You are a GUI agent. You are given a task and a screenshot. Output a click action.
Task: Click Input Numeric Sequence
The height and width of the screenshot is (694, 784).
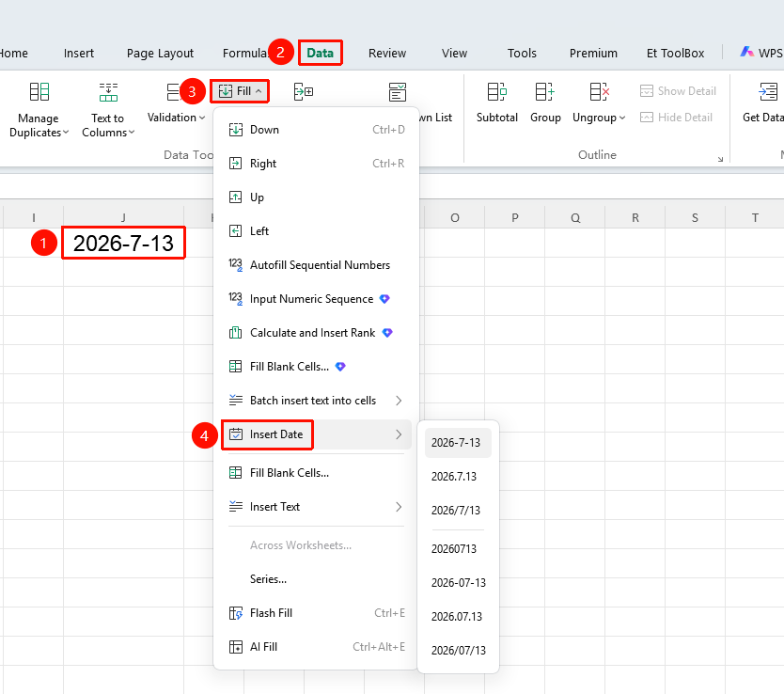pyautogui.click(x=316, y=299)
